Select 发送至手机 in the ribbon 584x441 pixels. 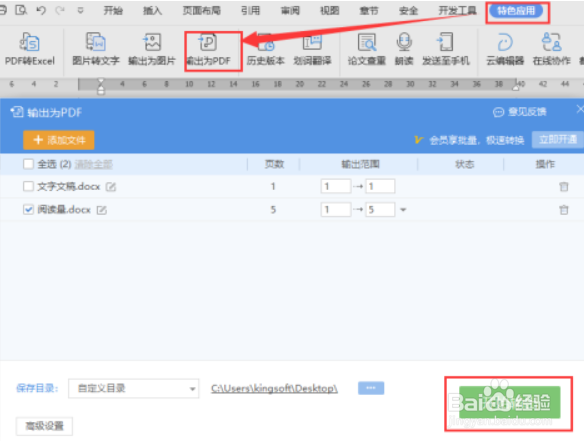coord(446,49)
